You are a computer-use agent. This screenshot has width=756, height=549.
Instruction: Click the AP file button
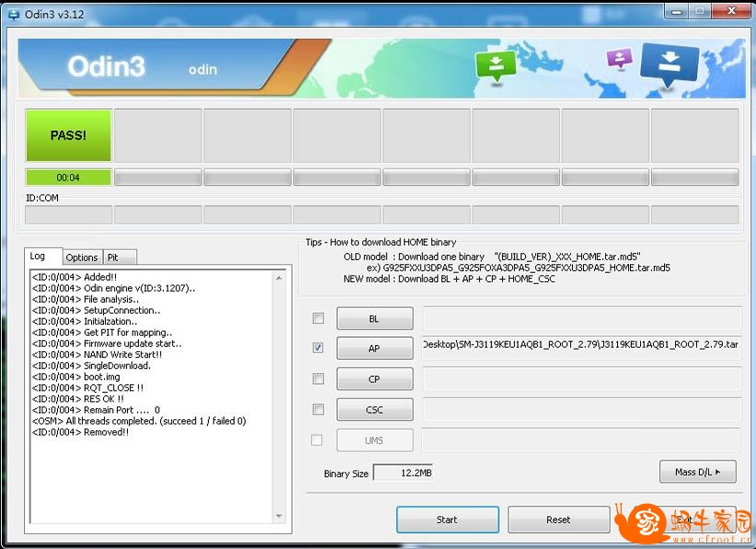tap(374, 349)
